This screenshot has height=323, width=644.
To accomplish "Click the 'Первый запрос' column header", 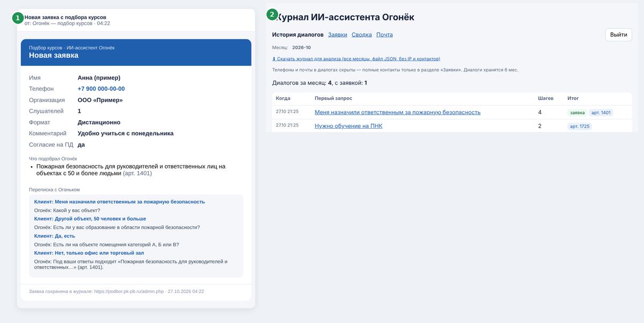I will click(333, 98).
